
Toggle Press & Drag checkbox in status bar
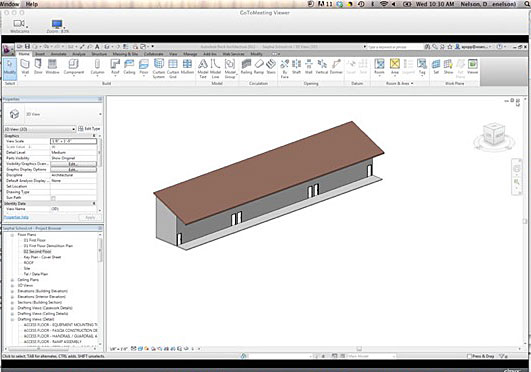click(469, 356)
